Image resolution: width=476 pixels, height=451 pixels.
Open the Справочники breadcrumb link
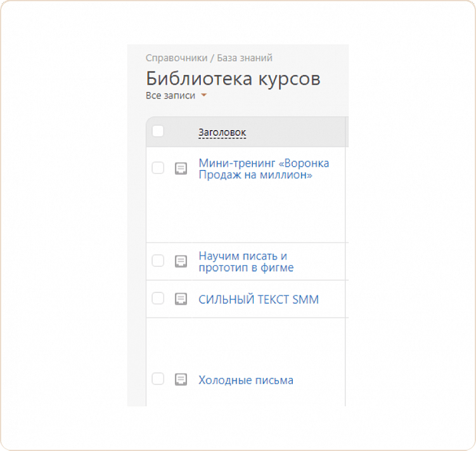point(176,58)
